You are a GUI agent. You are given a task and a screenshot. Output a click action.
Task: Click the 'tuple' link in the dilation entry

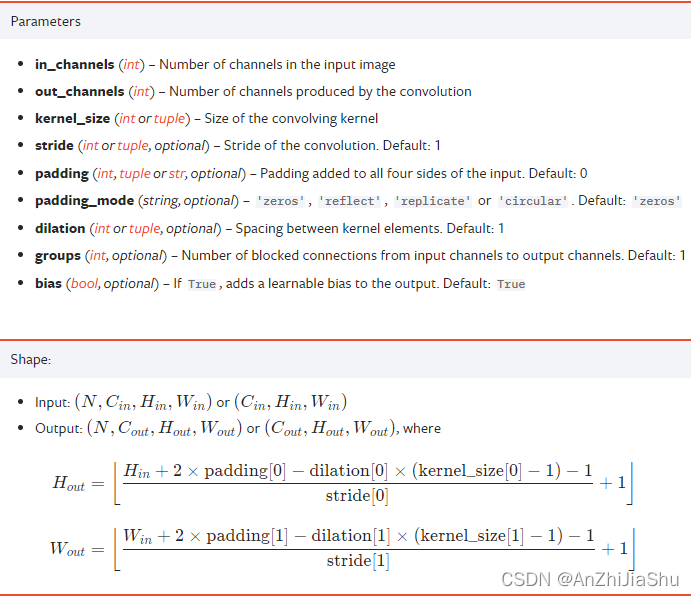pos(145,229)
